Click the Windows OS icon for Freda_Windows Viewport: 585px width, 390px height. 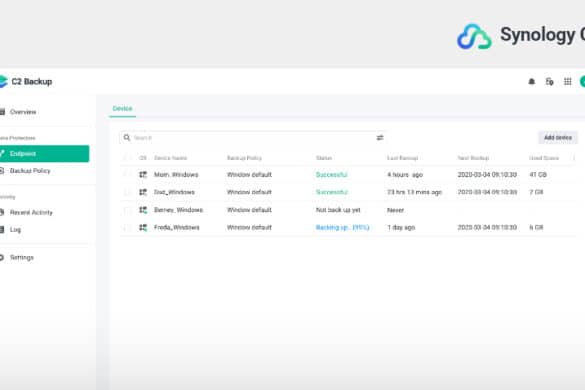143,227
